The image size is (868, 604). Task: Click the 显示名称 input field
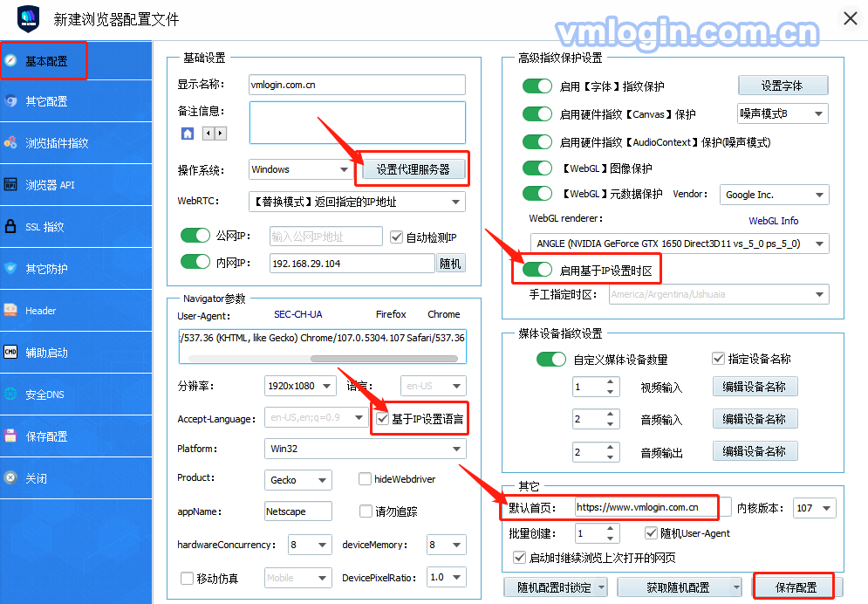click(357, 85)
